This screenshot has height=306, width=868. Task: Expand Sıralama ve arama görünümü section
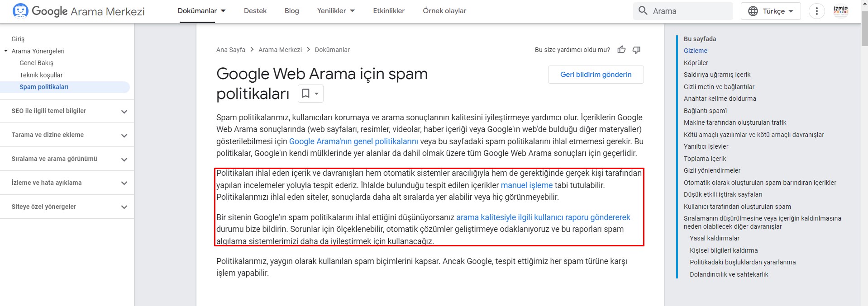coord(67,159)
